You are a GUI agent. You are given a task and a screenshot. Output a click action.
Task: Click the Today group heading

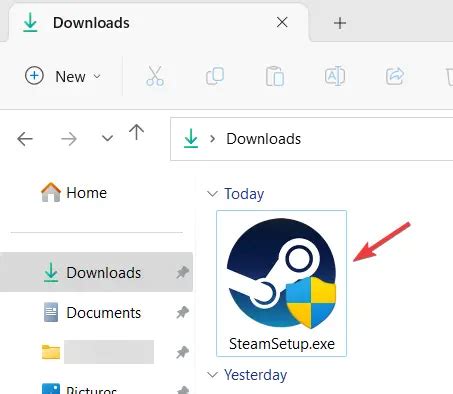(244, 194)
